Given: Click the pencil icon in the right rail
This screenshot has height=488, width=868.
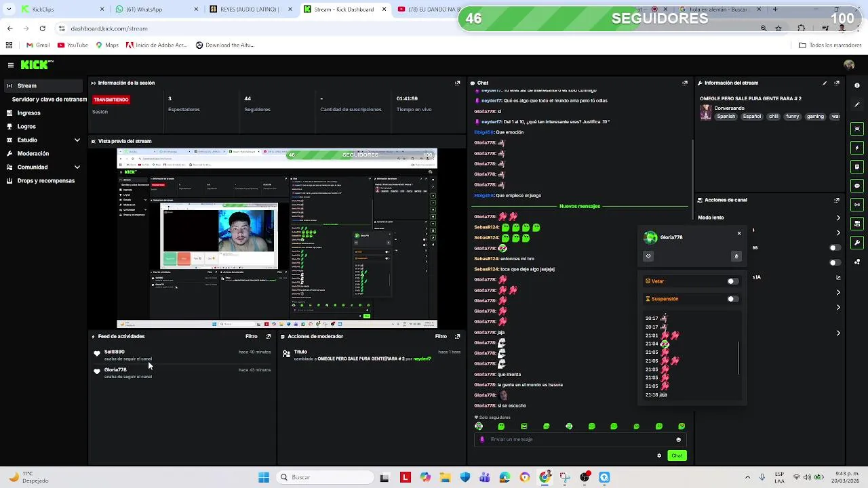Looking at the screenshot, I should coord(857,104).
